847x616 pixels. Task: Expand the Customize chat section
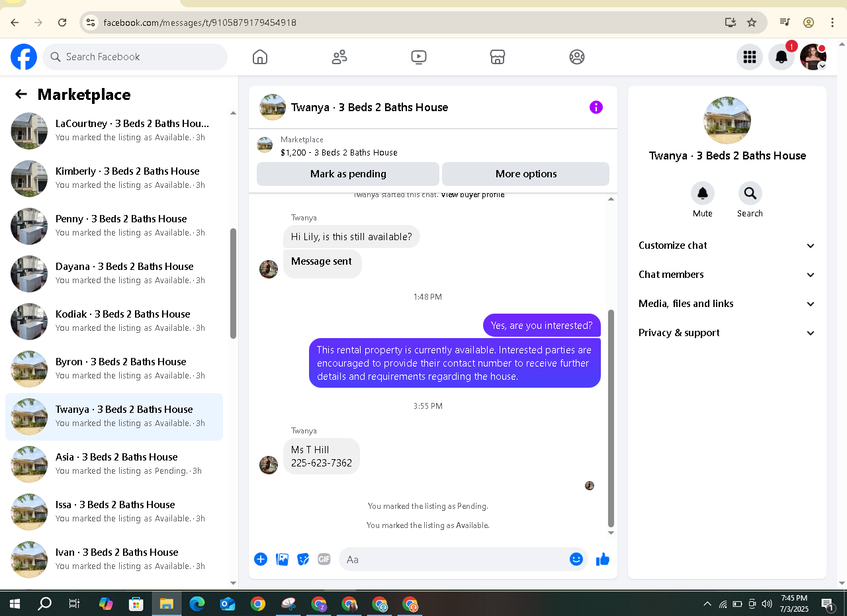727,245
